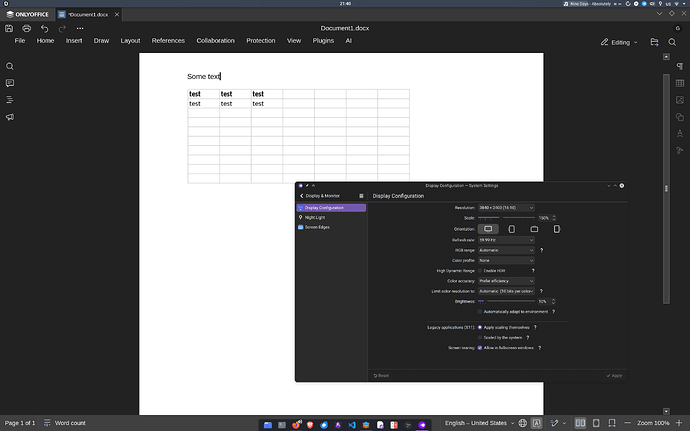Switch to the Insert tab
The image size is (690, 431).
[74, 41]
